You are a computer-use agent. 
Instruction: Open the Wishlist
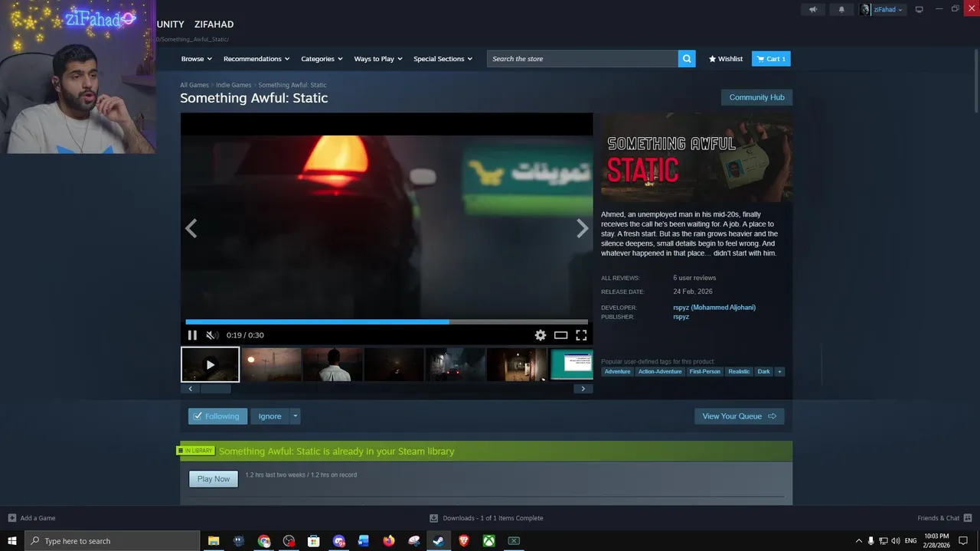point(726,59)
